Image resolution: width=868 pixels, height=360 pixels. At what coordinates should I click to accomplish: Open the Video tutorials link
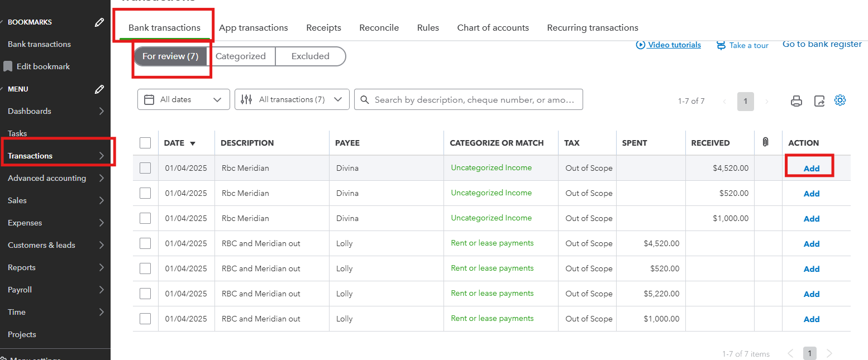[674, 45]
